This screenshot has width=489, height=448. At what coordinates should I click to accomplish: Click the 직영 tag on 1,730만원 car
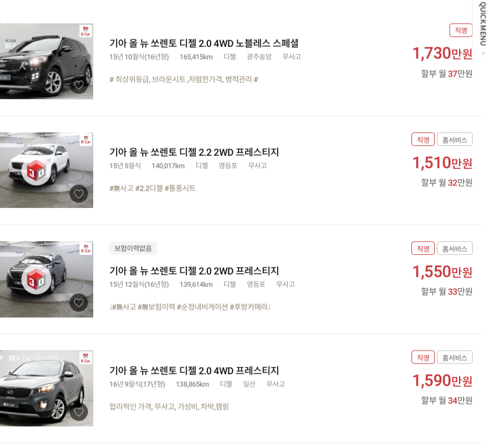(x=461, y=30)
